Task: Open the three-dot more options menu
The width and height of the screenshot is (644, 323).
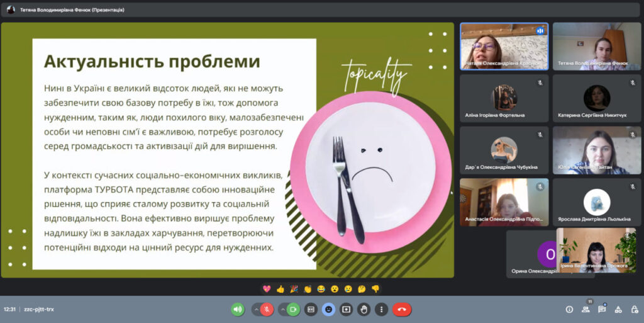Action: [x=381, y=309]
